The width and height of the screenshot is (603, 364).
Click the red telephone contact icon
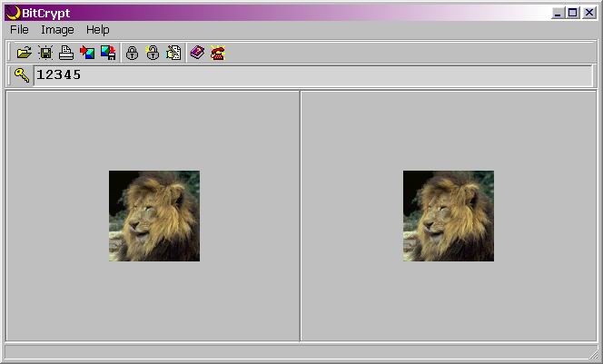[218, 53]
